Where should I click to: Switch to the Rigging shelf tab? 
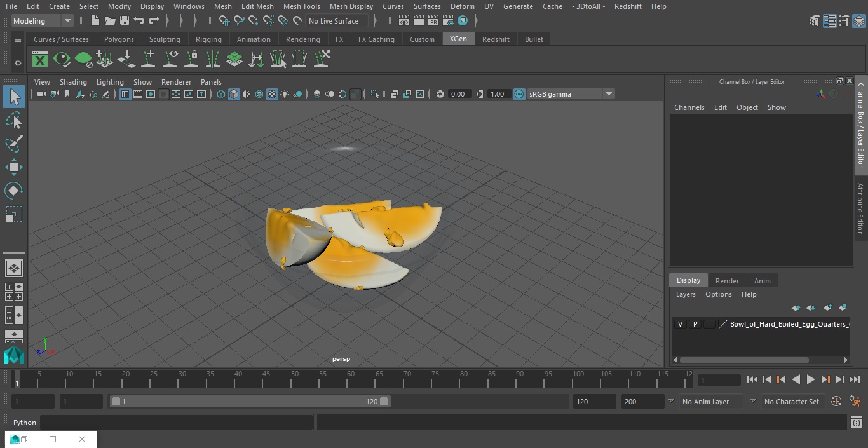[208, 39]
